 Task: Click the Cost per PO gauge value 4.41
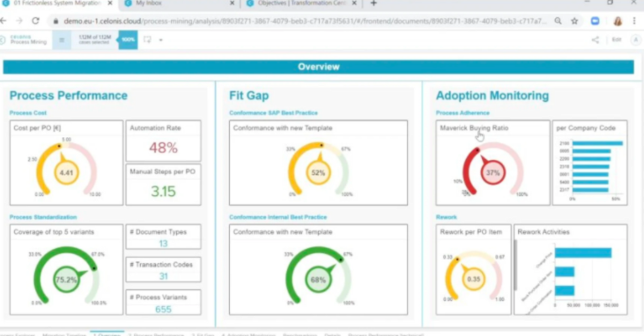[x=66, y=172]
